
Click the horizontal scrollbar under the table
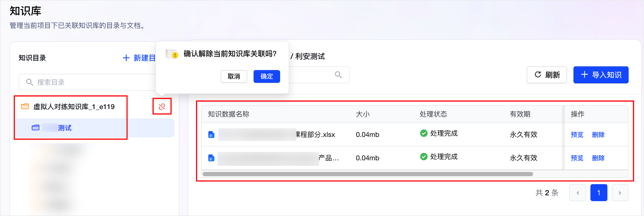tap(368, 174)
